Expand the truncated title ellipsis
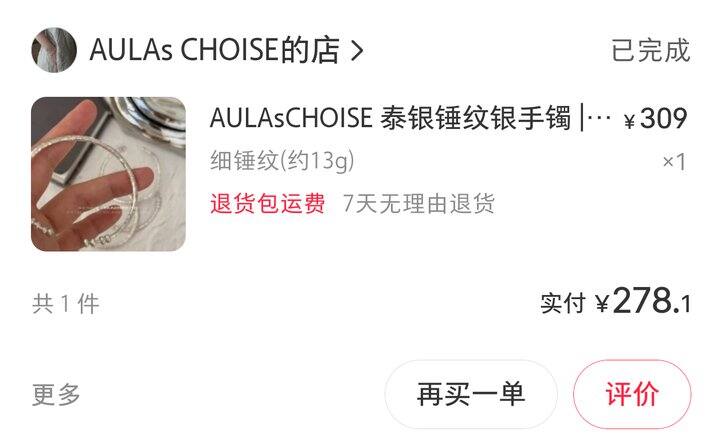 coord(599,118)
